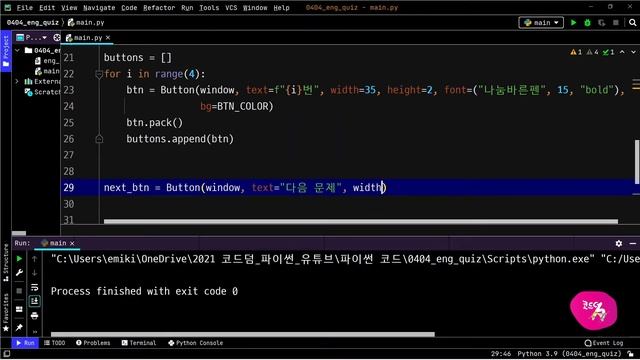The image size is (640, 360).
Task: Open Favorites tool window sidebar tab
Action: (x=6, y=313)
